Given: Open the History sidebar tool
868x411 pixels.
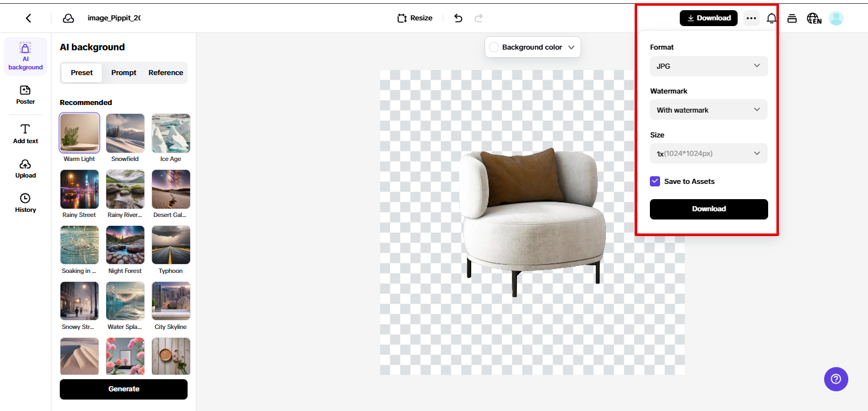Looking at the screenshot, I should pyautogui.click(x=25, y=203).
